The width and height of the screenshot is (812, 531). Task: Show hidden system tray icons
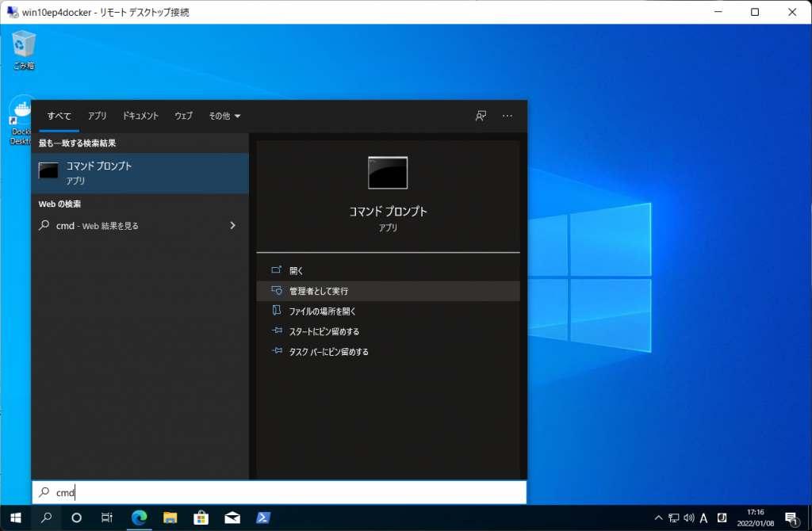[x=658, y=518]
